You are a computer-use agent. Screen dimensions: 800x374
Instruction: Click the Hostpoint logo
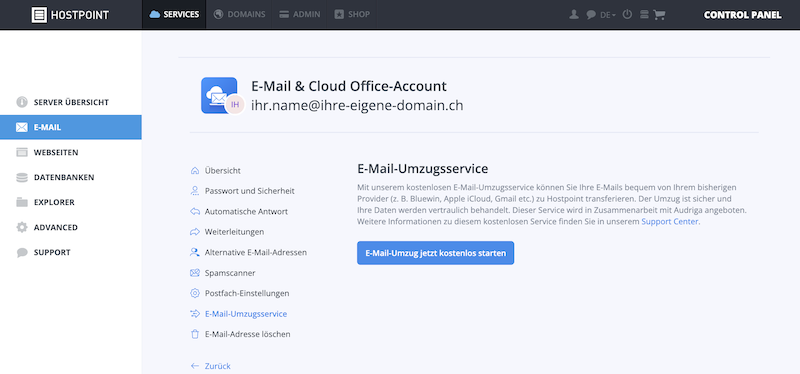70,15
